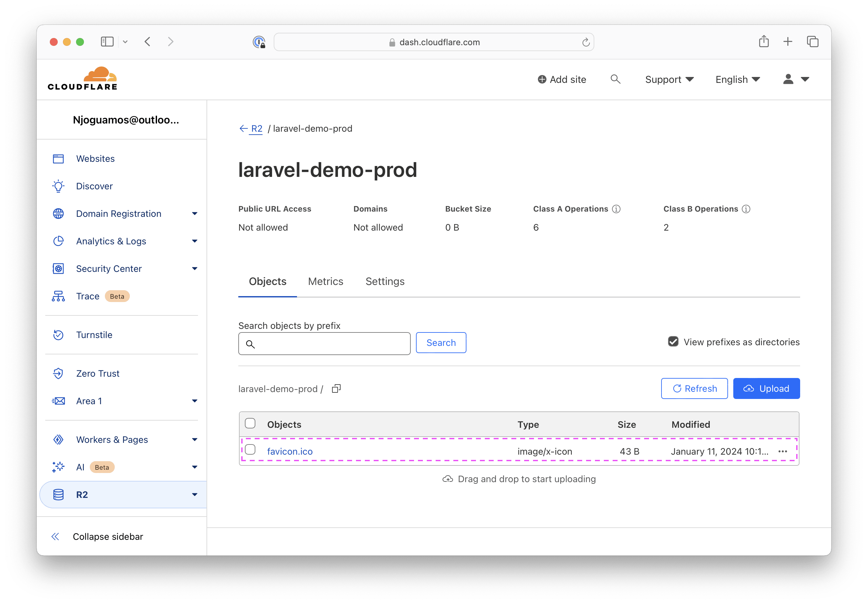This screenshot has width=868, height=604.
Task: Uncheck View prefixes as directories
Action: 673,342
